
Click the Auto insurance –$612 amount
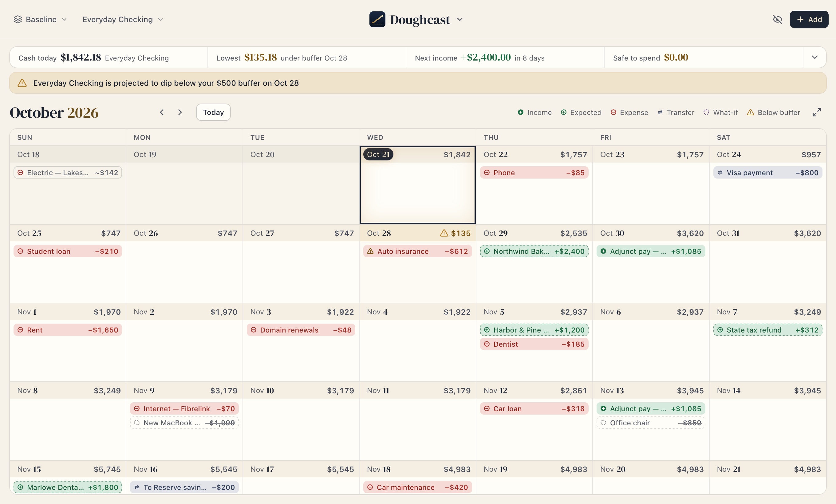[x=456, y=251]
